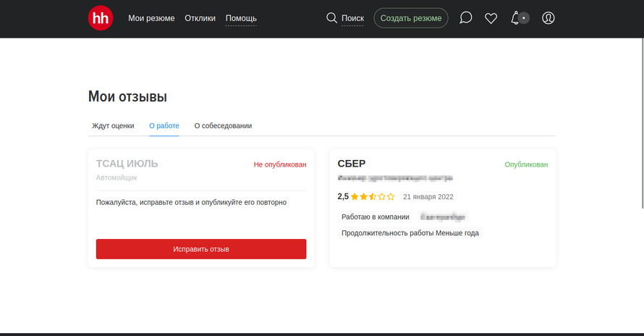Switch to Ждут оценки tab
Viewport: 644px width, 336px height.
pyautogui.click(x=113, y=126)
